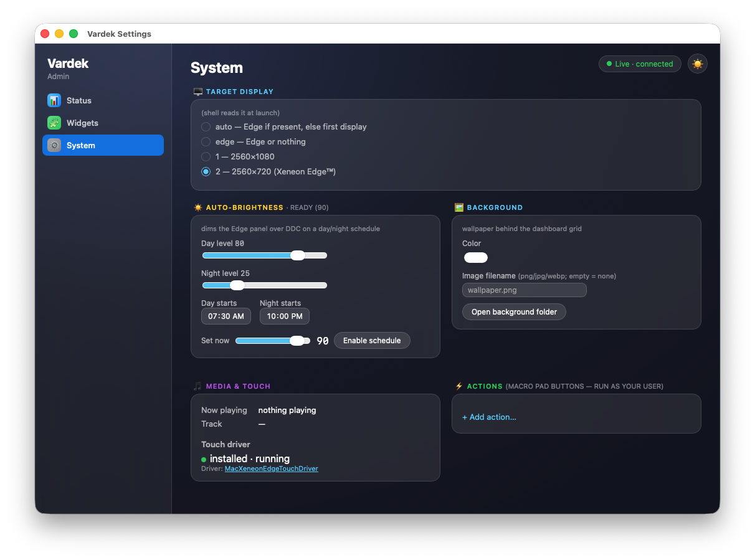Click the Set now brightness slider
Screen dimensions: 755x560
click(x=273, y=341)
